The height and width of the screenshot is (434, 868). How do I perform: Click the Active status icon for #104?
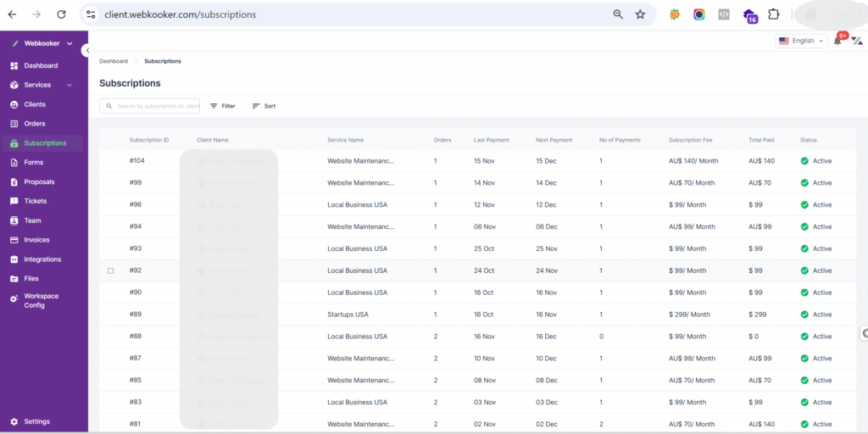pos(804,161)
